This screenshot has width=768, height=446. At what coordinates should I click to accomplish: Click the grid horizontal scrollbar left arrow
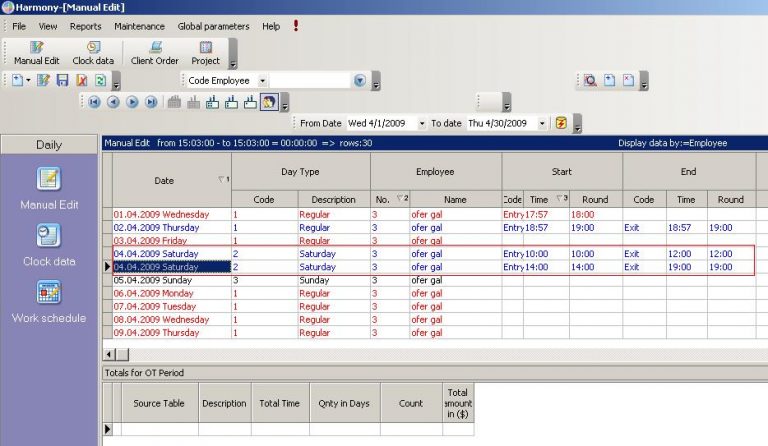click(108, 354)
